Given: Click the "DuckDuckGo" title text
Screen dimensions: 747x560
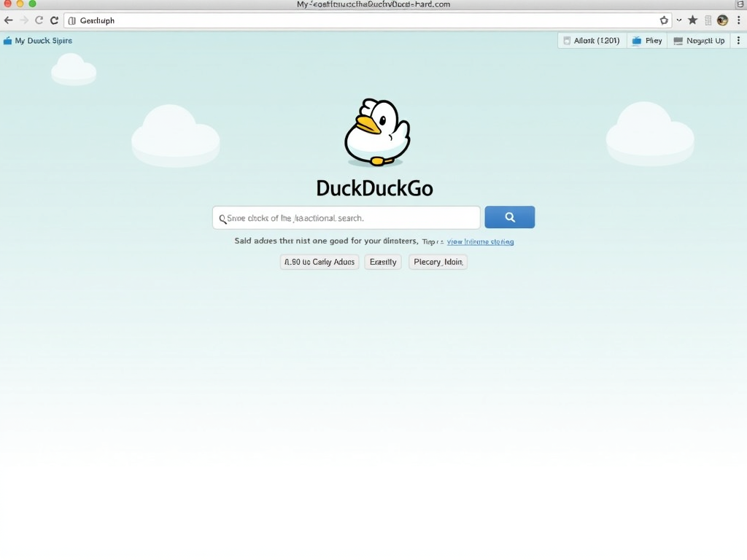Looking at the screenshot, I should click(374, 188).
